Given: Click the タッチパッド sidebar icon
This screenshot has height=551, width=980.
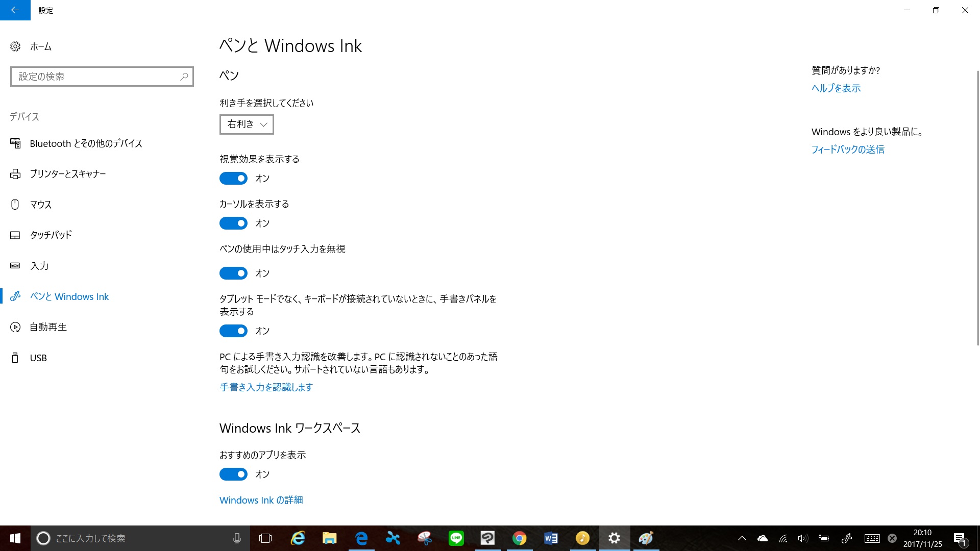Looking at the screenshot, I should coord(15,235).
